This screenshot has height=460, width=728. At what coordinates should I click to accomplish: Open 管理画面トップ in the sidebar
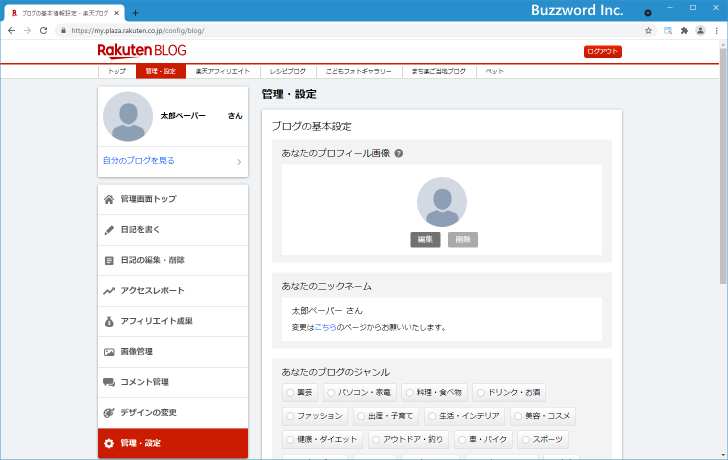(173, 200)
